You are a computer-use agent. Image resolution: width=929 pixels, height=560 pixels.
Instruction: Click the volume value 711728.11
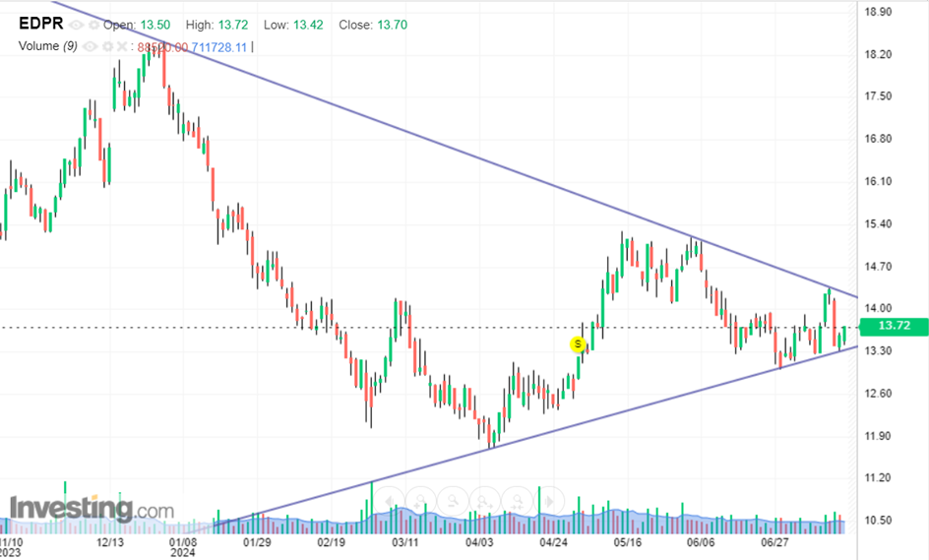(x=218, y=47)
